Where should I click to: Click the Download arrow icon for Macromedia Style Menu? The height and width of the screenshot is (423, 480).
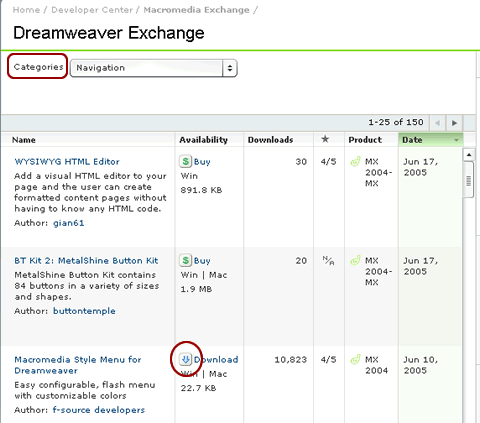click(185, 359)
